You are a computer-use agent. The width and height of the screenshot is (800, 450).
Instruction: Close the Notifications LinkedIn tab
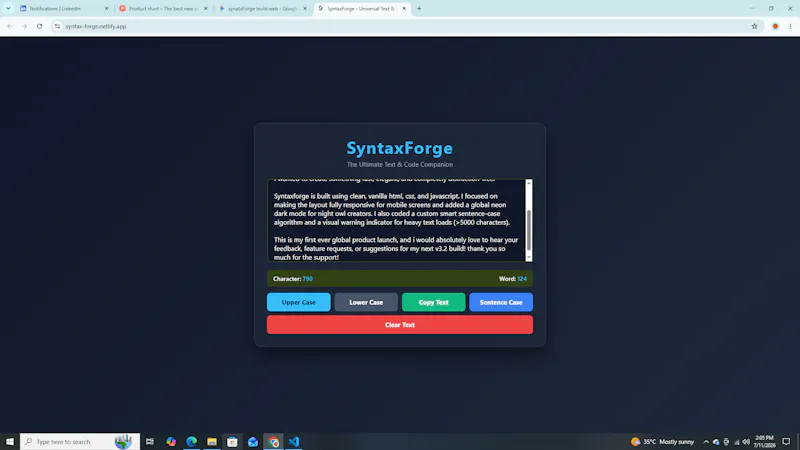[106, 9]
